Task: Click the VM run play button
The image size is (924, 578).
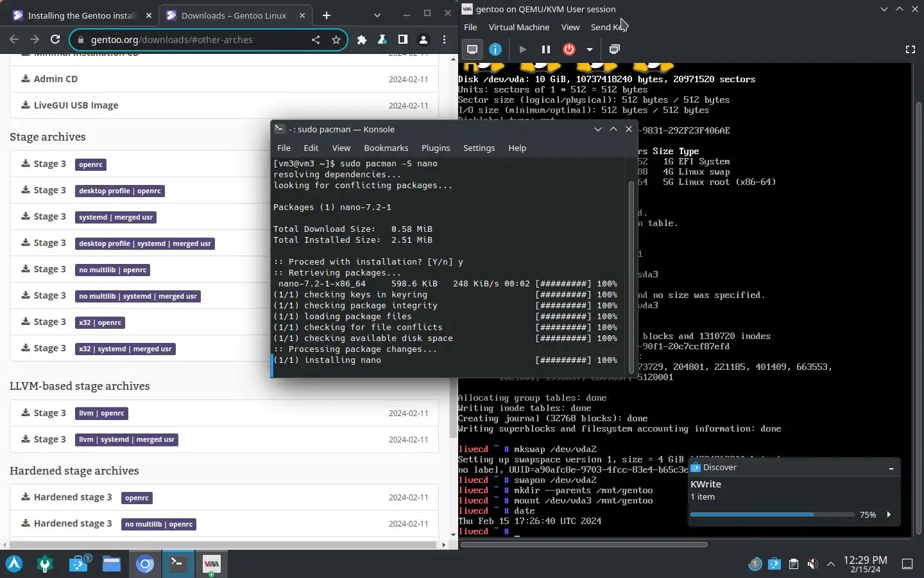Action: point(523,49)
